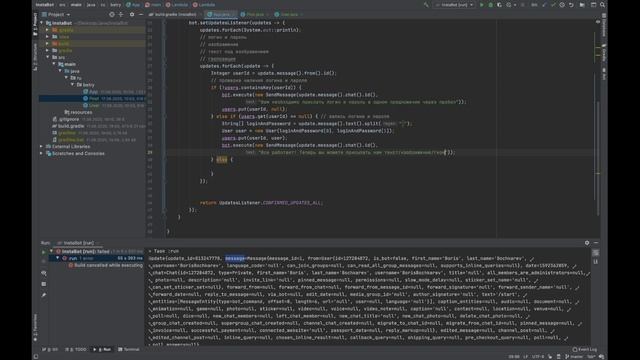Select build.gradle in project tree
Screen dimensions: 640x360
(x=71, y=126)
